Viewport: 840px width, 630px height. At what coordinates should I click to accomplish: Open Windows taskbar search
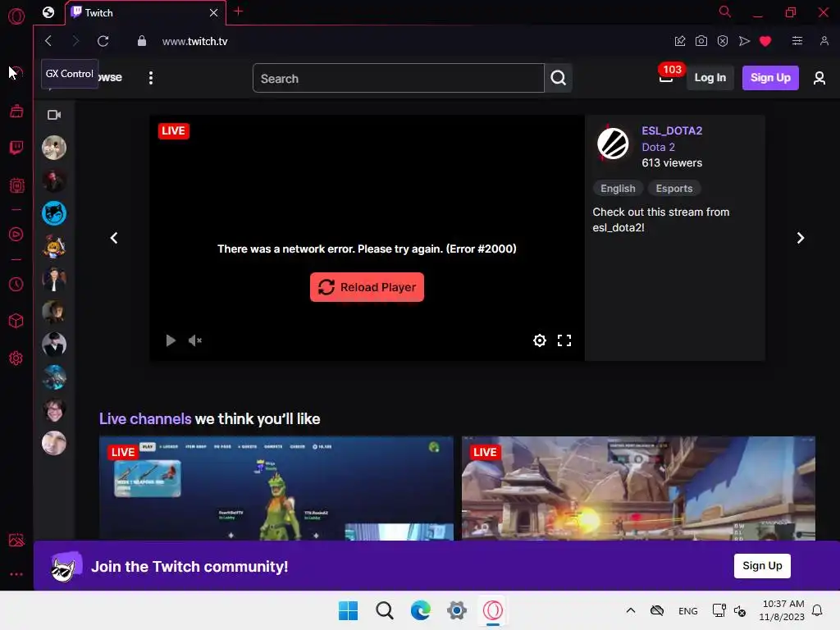385,610
